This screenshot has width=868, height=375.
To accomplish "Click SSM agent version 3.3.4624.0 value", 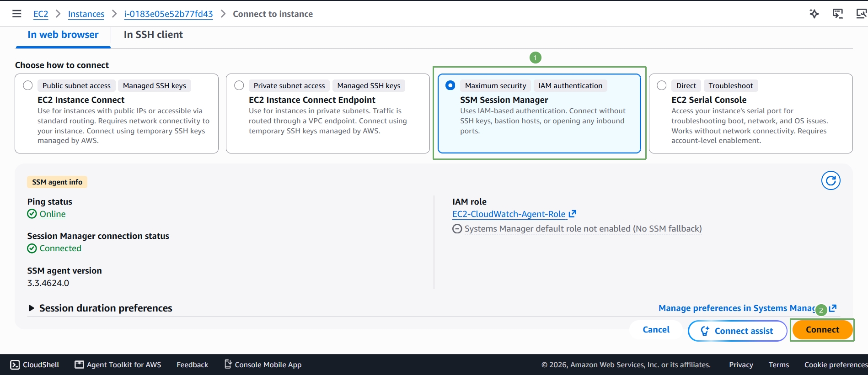I will [48, 283].
